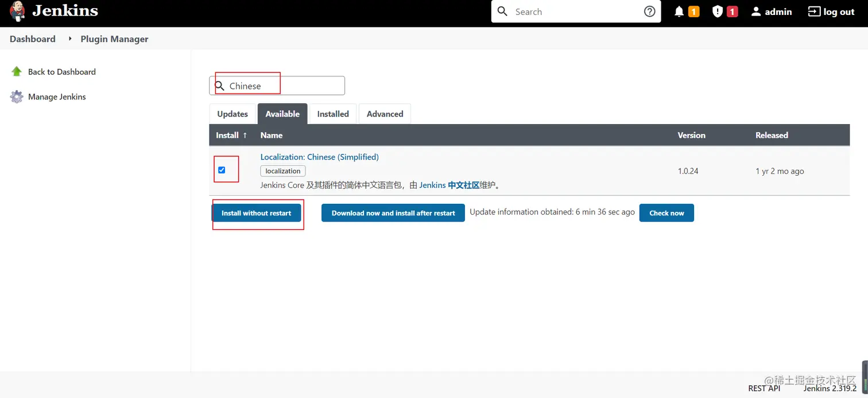Go to Dashboard breadcrumb
Screen dimensions: 868x398
(33, 39)
